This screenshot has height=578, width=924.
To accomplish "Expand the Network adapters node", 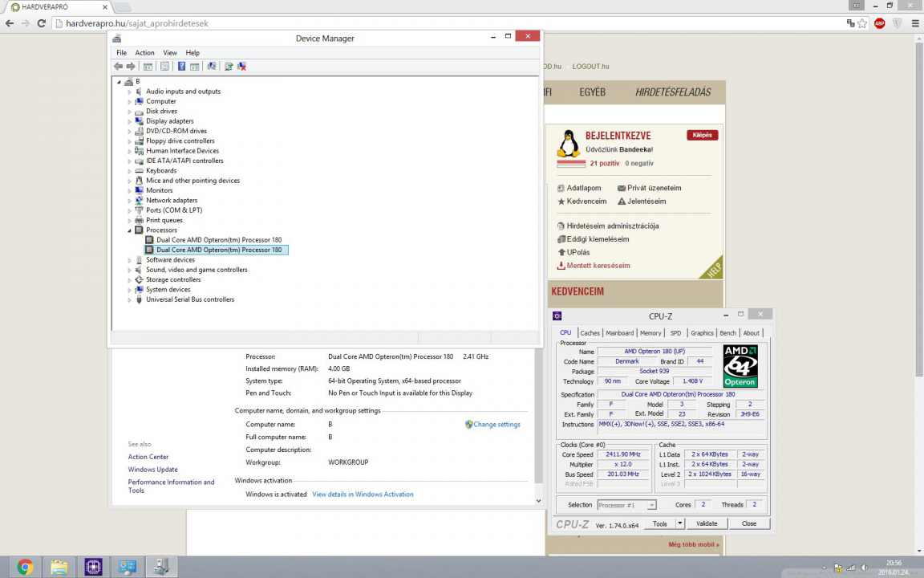I will point(130,201).
